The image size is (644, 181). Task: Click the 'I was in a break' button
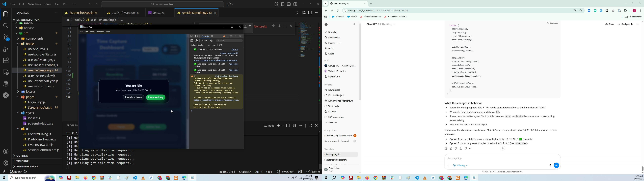133,98
